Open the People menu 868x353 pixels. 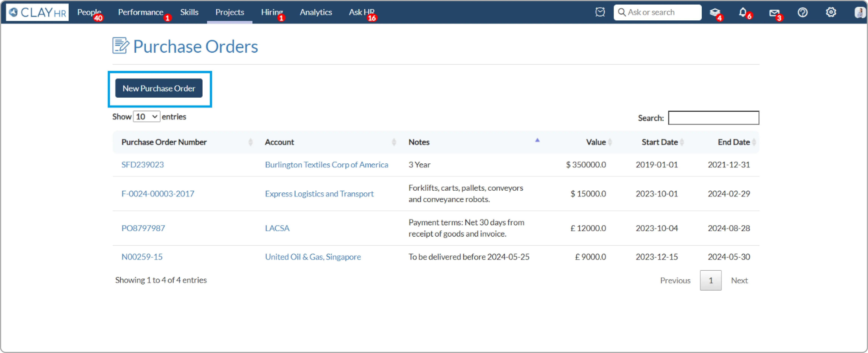point(89,12)
